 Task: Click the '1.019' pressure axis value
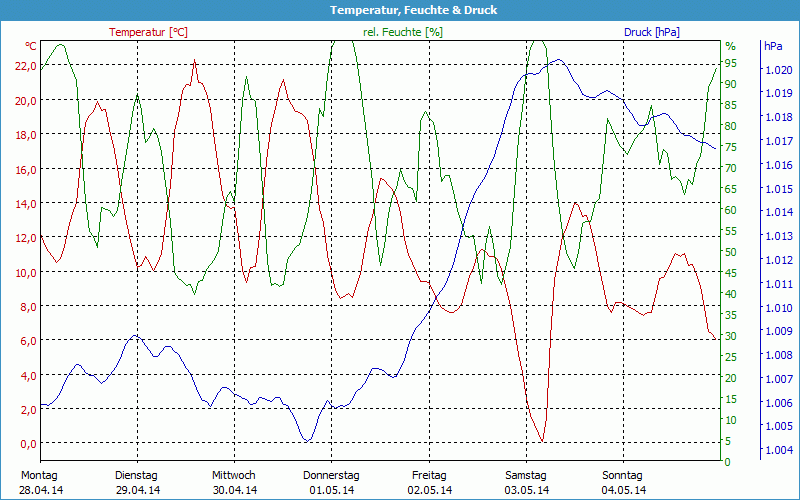[x=779, y=93]
